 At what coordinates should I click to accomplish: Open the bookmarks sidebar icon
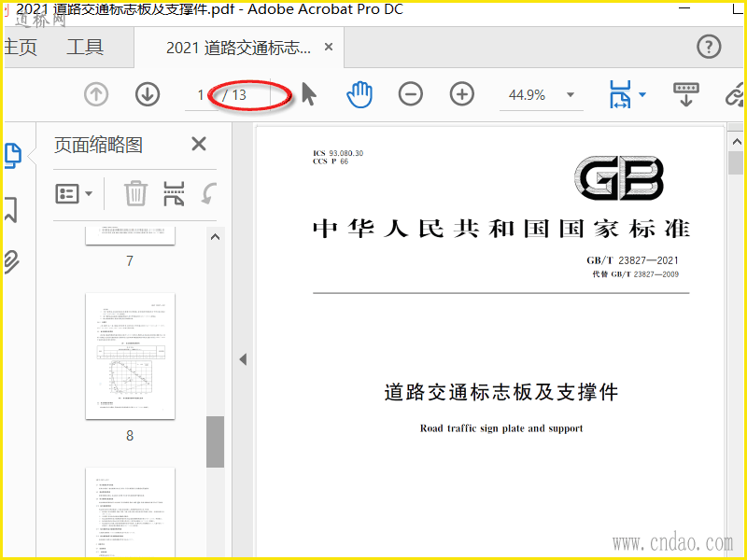coord(11,209)
